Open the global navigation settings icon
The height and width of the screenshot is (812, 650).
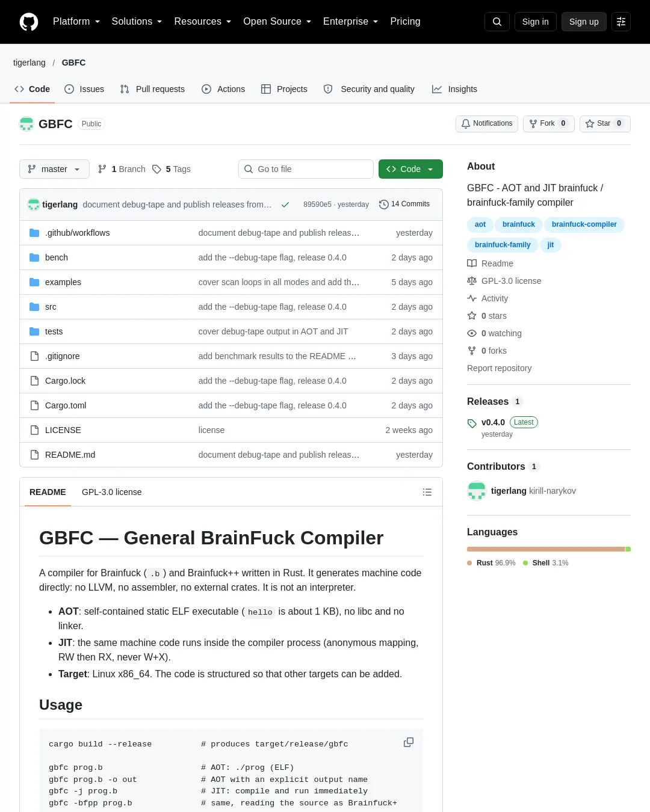click(621, 22)
